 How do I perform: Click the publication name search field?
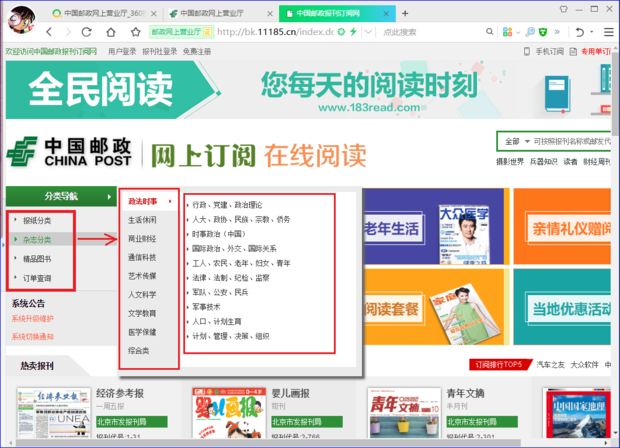572,141
